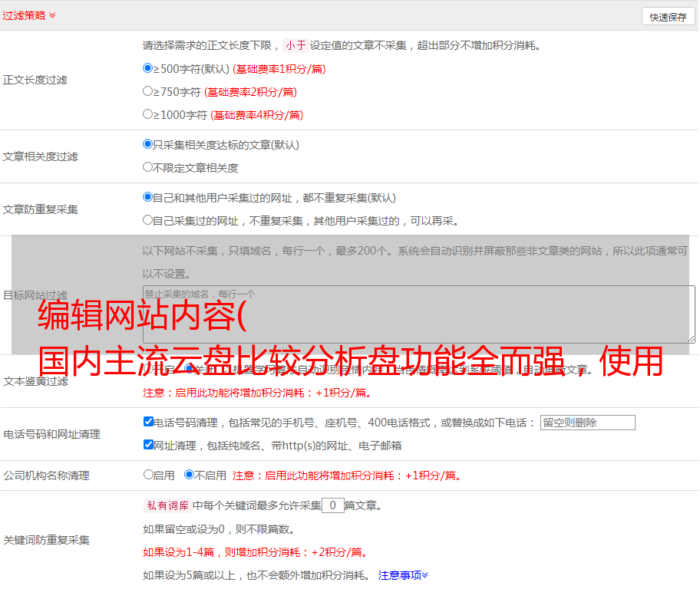
Task: Toggle the 网址清理 checkbox
Action: 148,445
